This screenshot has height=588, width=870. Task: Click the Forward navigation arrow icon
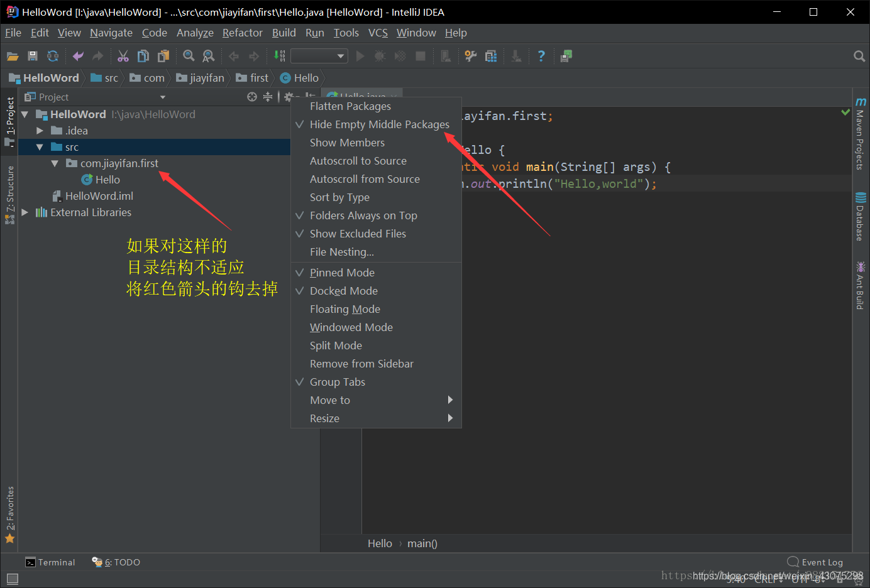254,57
